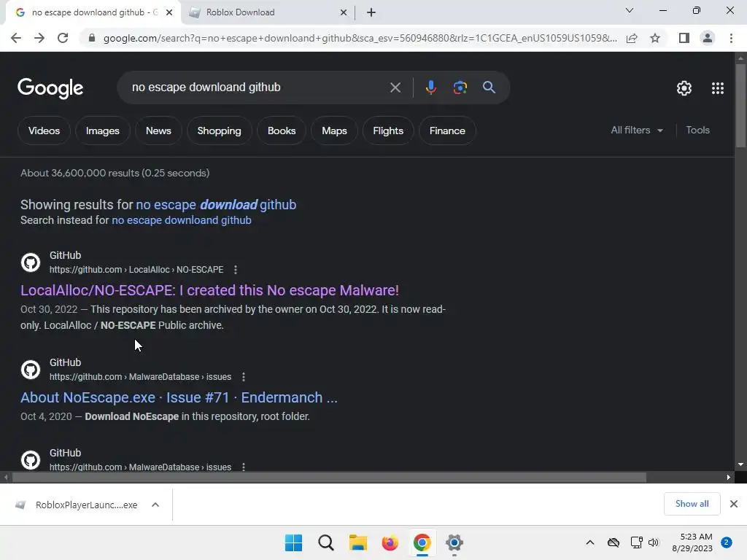This screenshot has width=747, height=560.
Task: Open the Windows Start menu
Action: tap(293, 542)
